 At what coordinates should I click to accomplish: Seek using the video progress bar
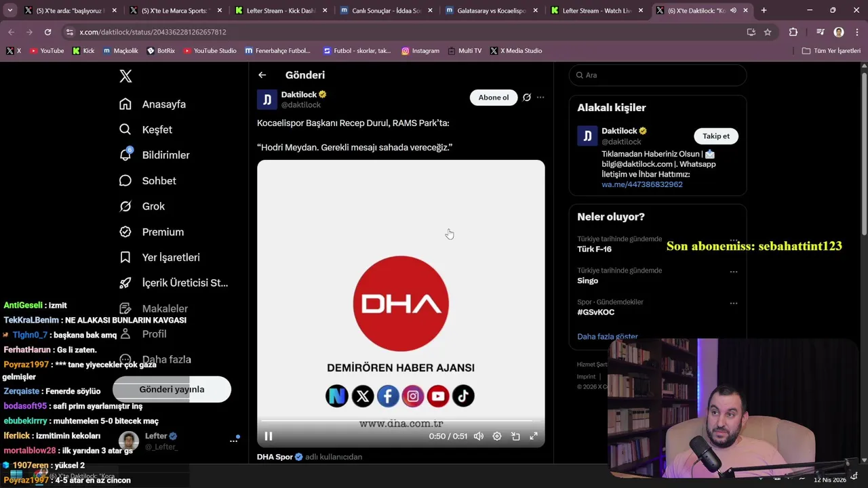tap(401, 421)
